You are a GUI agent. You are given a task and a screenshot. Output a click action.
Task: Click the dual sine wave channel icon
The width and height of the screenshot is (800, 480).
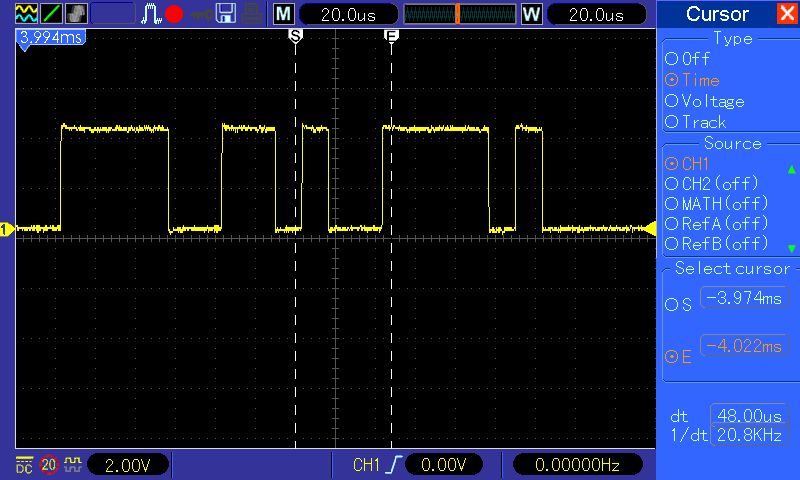click(26, 14)
